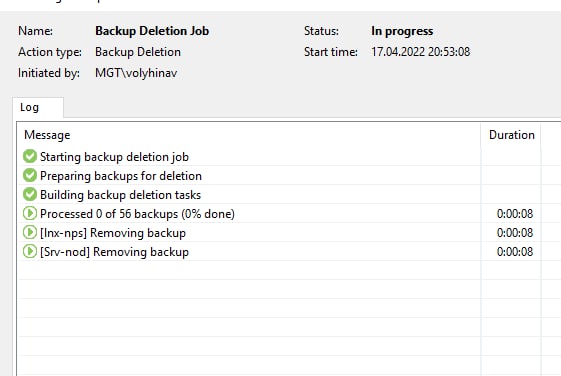Viewport: 561px width, 376px height.
Task: Click the Backup Deletion Job name text
Action: (152, 31)
